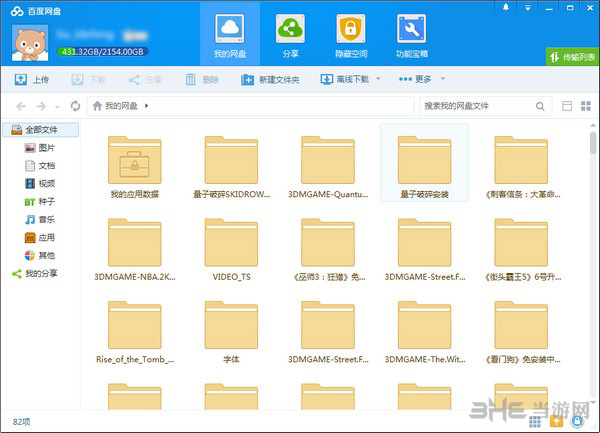The height and width of the screenshot is (433, 600).
Task: Click the vertical scrollbar thumb
Action: coord(593,142)
